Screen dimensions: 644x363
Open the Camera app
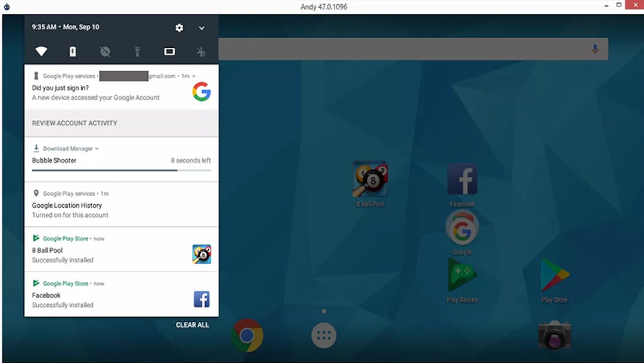coord(554,336)
